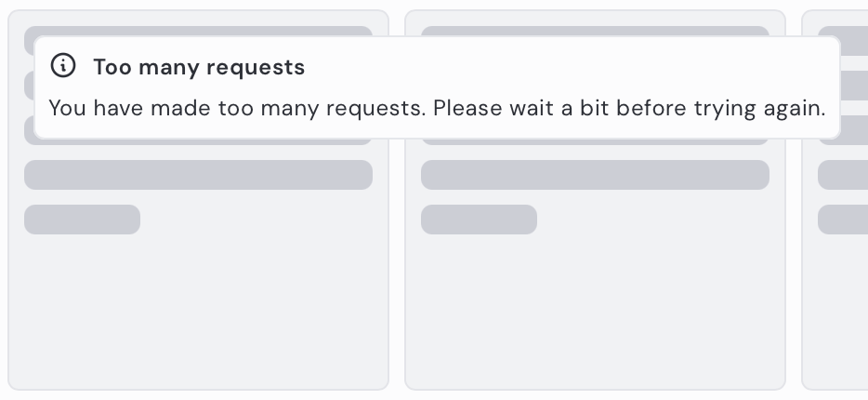
Task: Click the empty area of the third card
Action: (x=835, y=311)
